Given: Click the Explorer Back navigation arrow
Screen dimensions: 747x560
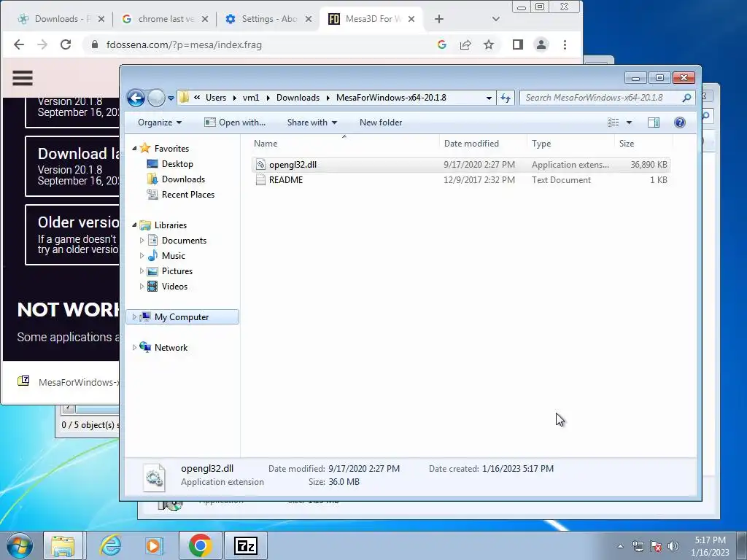Looking at the screenshot, I should [x=136, y=98].
